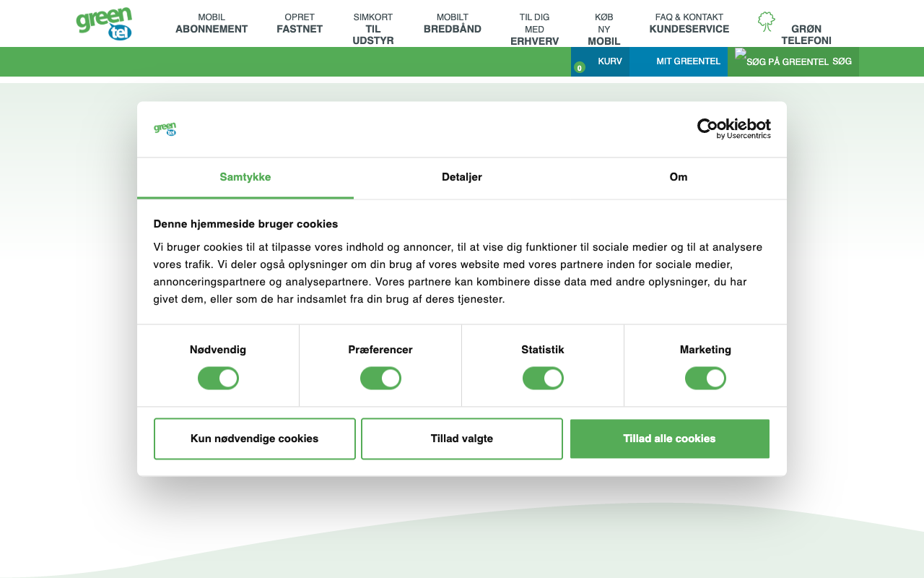
Task: Open the Om tab
Action: click(679, 177)
